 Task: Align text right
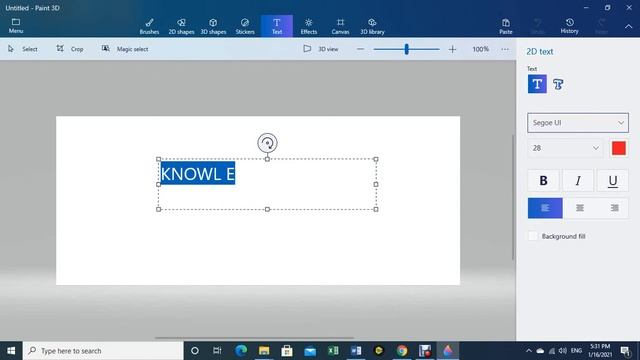point(614,208)
